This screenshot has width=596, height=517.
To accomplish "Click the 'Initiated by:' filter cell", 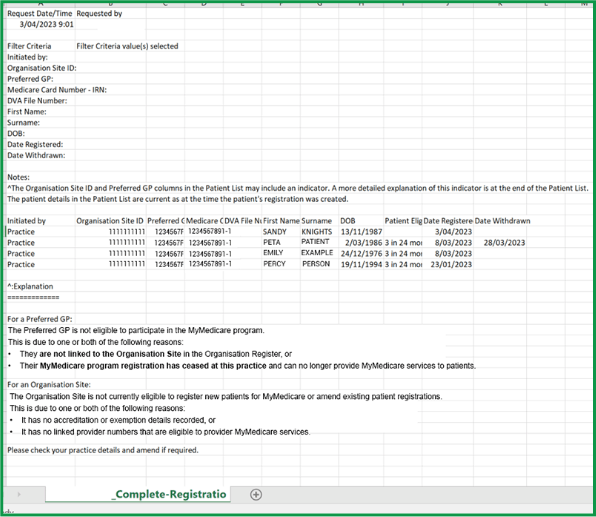I will click(x=27, y=57).
